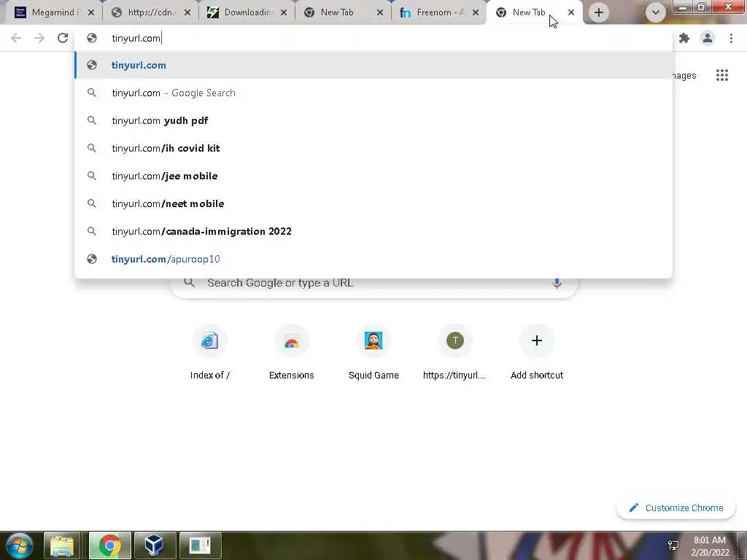
Task: Click the browser back arrow
Action: click(16, 38)
